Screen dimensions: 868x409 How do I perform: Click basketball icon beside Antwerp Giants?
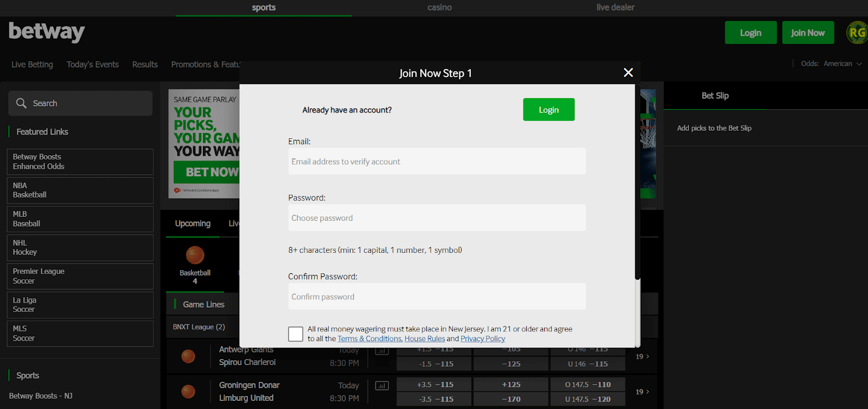[x=188, y=356]
